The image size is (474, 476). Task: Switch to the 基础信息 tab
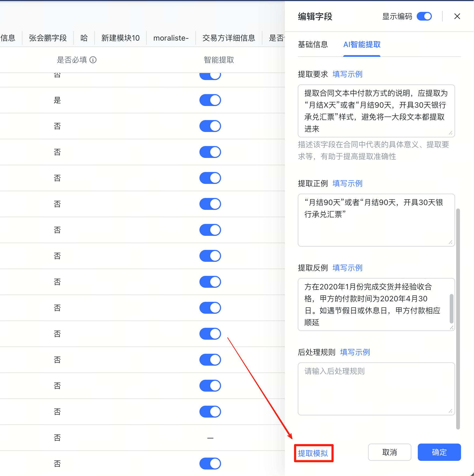point(313,45)
